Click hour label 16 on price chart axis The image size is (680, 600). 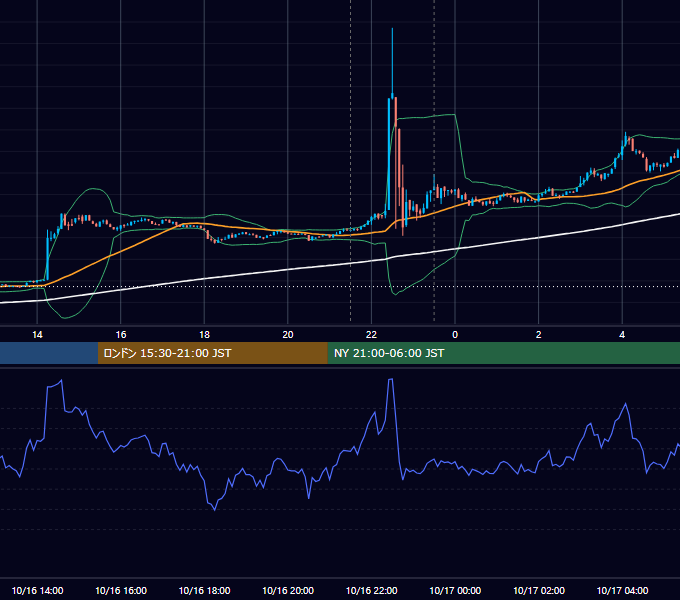(121, 335)
